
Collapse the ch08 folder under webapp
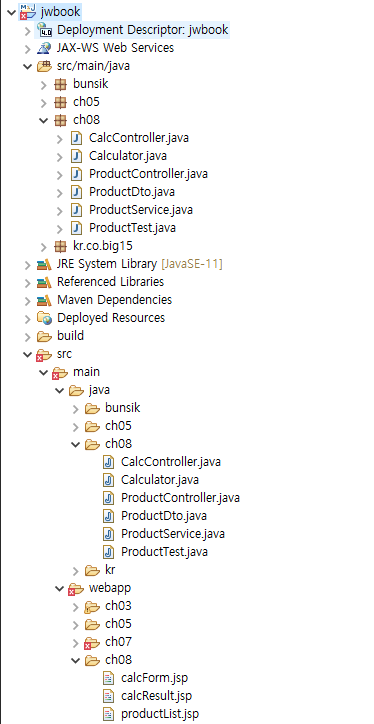(76, 661)
